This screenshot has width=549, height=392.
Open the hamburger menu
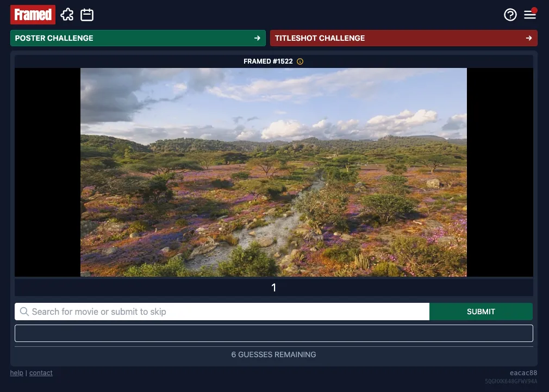[x=530, y=15]
